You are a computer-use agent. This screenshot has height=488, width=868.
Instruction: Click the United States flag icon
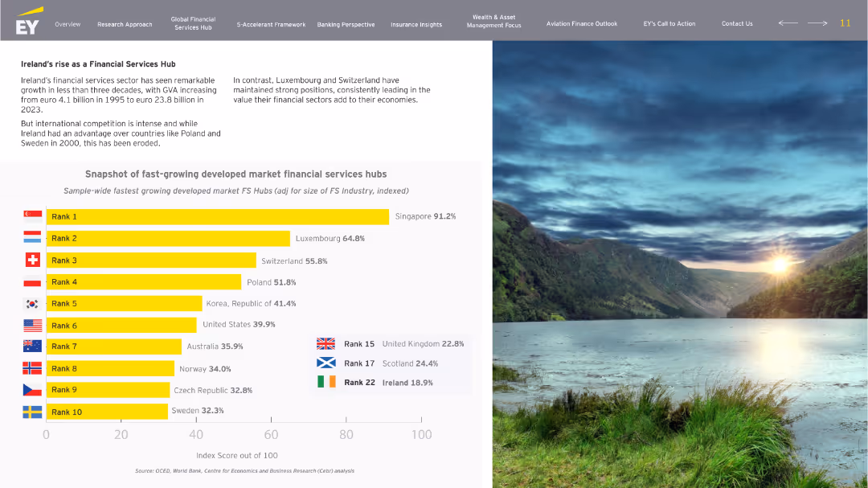coord(33,325)
